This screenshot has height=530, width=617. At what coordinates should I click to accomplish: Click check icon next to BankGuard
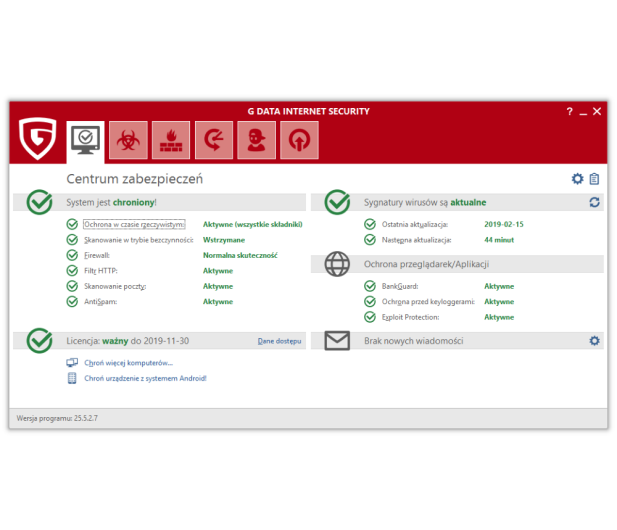(x=370, y=286)
